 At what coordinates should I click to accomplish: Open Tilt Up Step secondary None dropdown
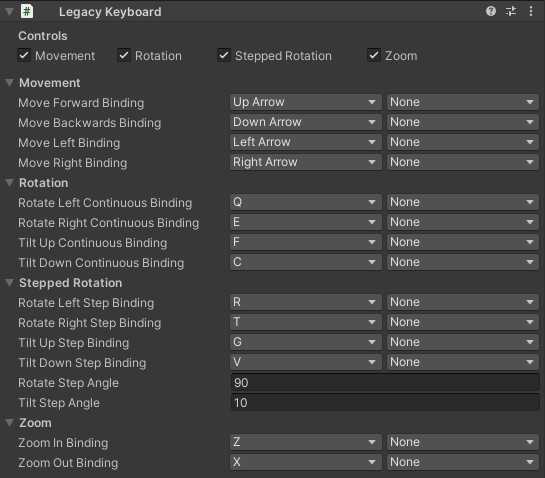point(463,342)
